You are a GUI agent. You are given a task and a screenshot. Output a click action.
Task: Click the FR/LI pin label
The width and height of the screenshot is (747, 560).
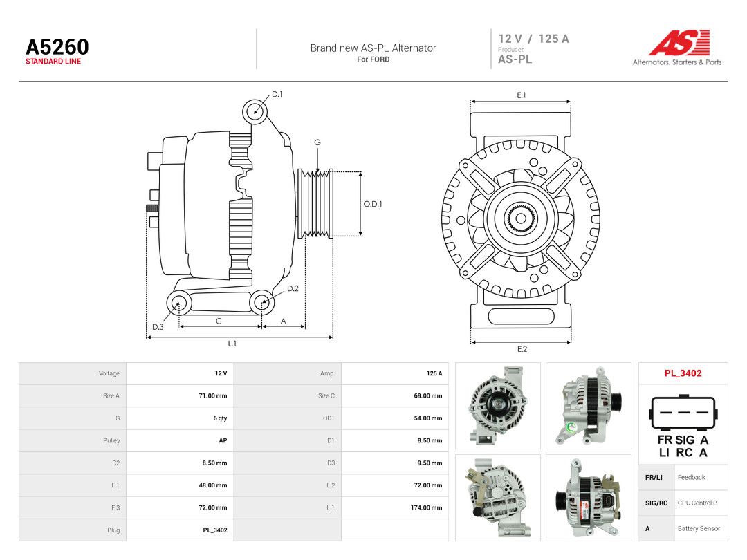point(654,477)
